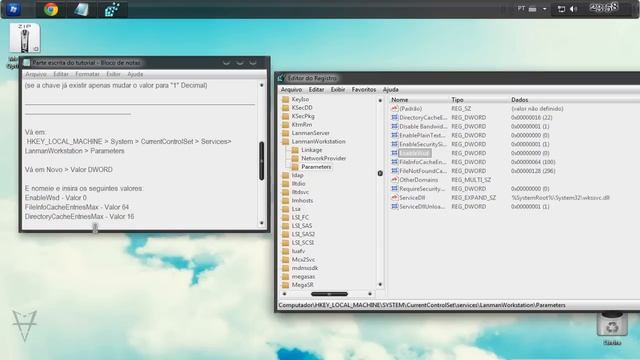Click the registry path in status bar
The width and height of the screenshot is (640, 360).
point(422,305)
